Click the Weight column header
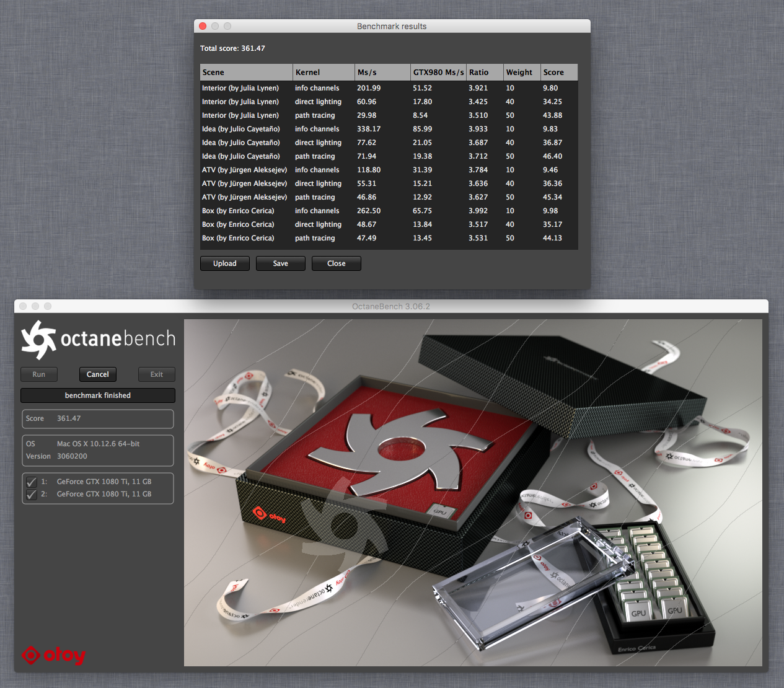Screen dimensions: 784x688 coord(522,72)
